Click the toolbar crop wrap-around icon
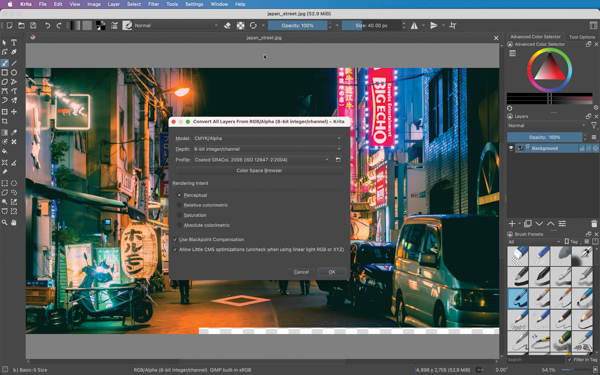This screenshot has width=600, height=375. (453, 25)
